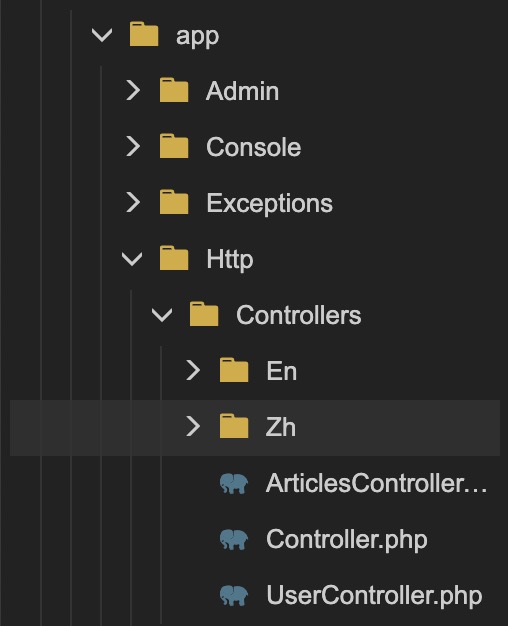Click the app folder icon
508x626 pixels.
pyautogui.click(x=144, y=34)
